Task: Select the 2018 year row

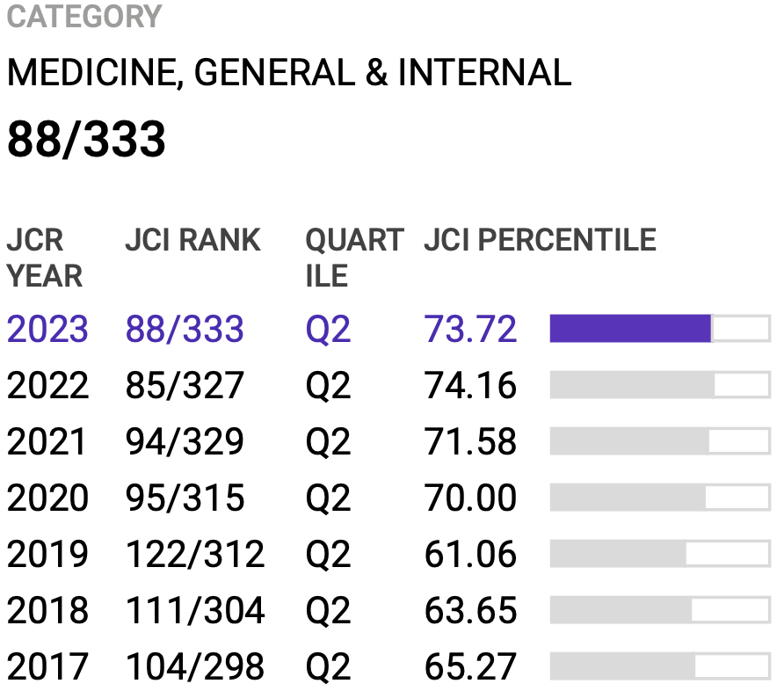Action: click(47, 611)
